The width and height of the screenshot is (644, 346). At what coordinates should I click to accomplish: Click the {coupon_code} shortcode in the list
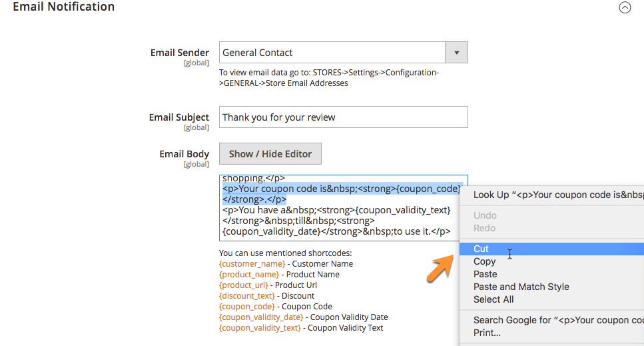(246, 307)
